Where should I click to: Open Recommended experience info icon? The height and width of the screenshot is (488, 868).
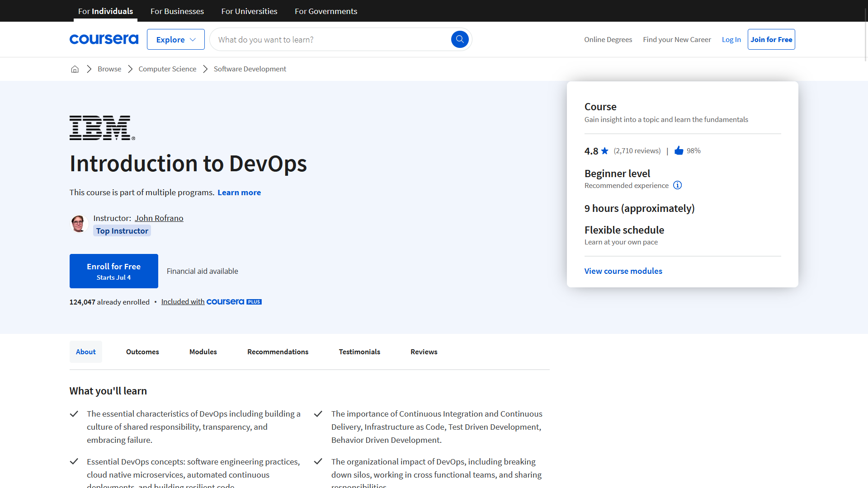point(677,185)
